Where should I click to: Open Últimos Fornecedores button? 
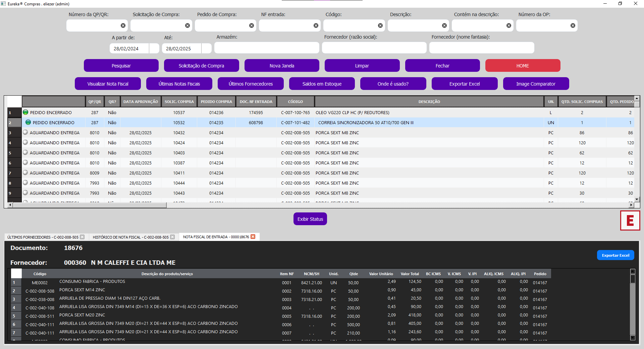251,84
